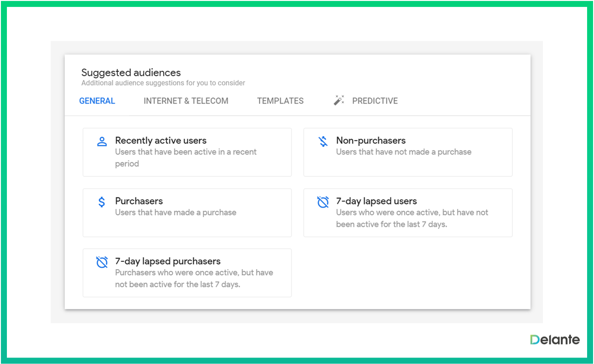
Task: Select the 7-day lapsed purchasers title
Action: pos(168,261)
